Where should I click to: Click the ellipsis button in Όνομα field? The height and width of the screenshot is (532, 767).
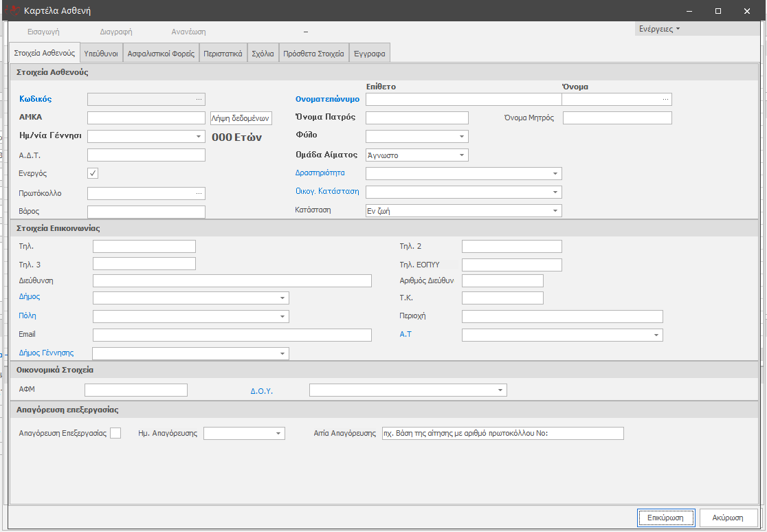665,99
